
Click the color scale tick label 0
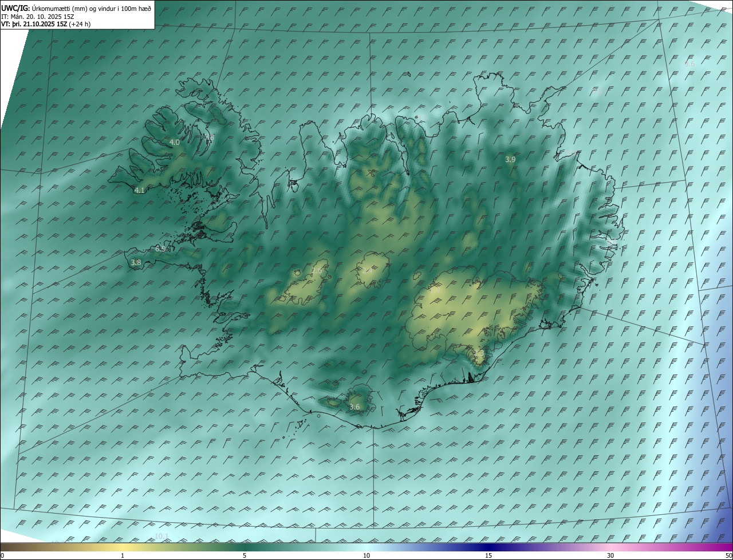pos(2,555)
